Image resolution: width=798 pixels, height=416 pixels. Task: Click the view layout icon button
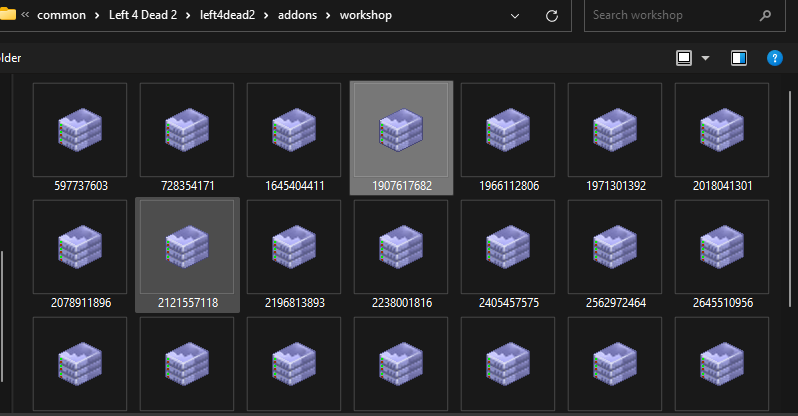pyautogui.click(x=684, y=58)
